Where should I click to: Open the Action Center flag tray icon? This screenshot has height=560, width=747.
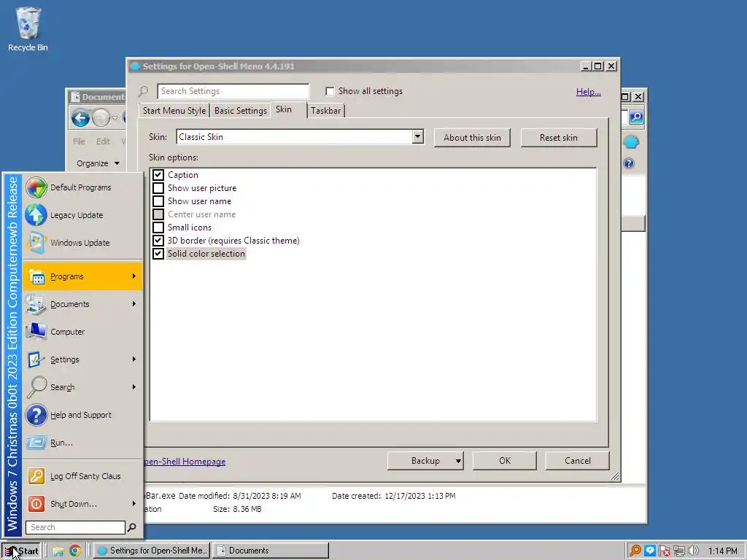point(665,551)
